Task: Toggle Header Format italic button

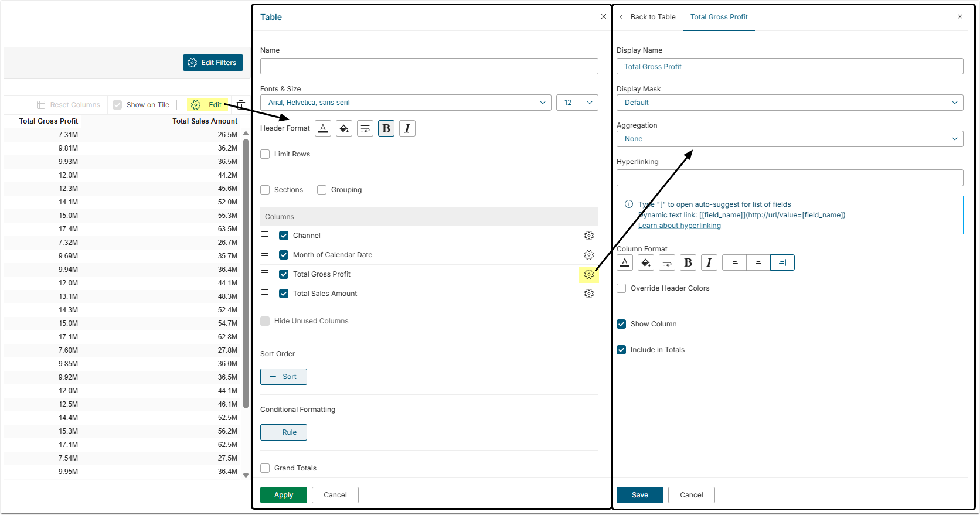Action: [x=407, y=128]
